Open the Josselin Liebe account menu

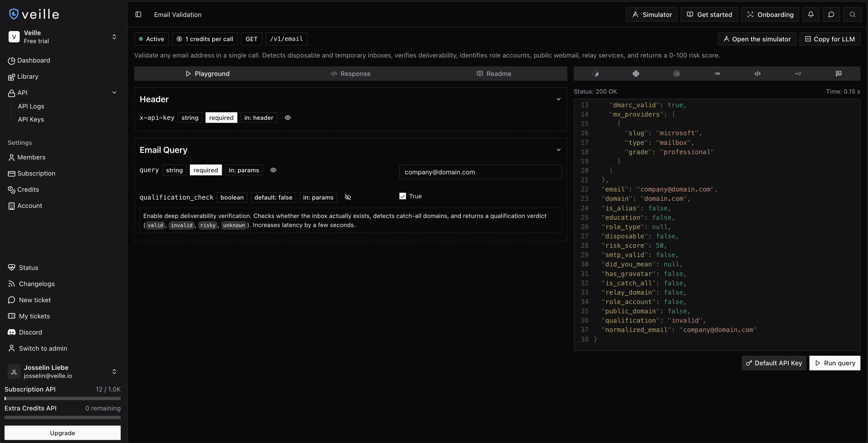click(x=114, y=371)
